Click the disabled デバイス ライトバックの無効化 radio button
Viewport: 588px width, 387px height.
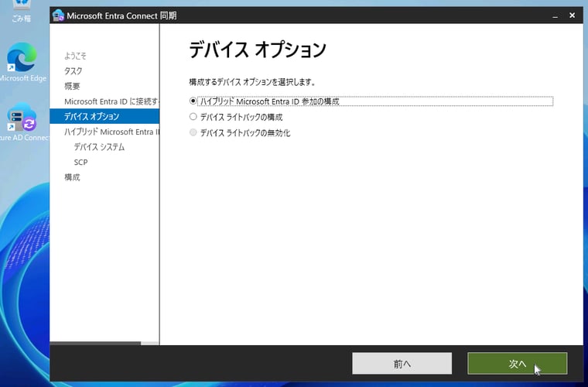click(x=193, y=132)
